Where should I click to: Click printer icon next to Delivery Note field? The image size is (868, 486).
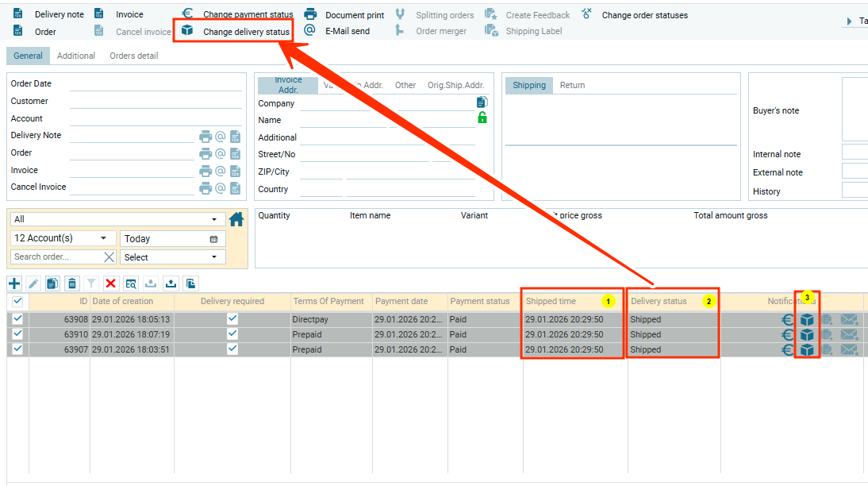pos(205,136)
